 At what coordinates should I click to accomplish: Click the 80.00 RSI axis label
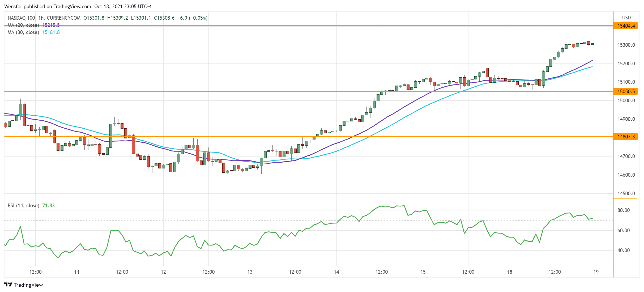click(623, 210)
